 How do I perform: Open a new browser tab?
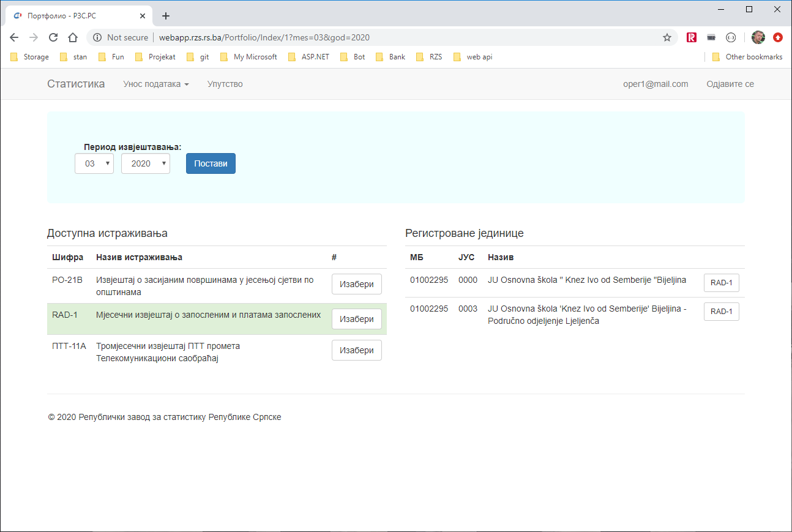(165, 16)
